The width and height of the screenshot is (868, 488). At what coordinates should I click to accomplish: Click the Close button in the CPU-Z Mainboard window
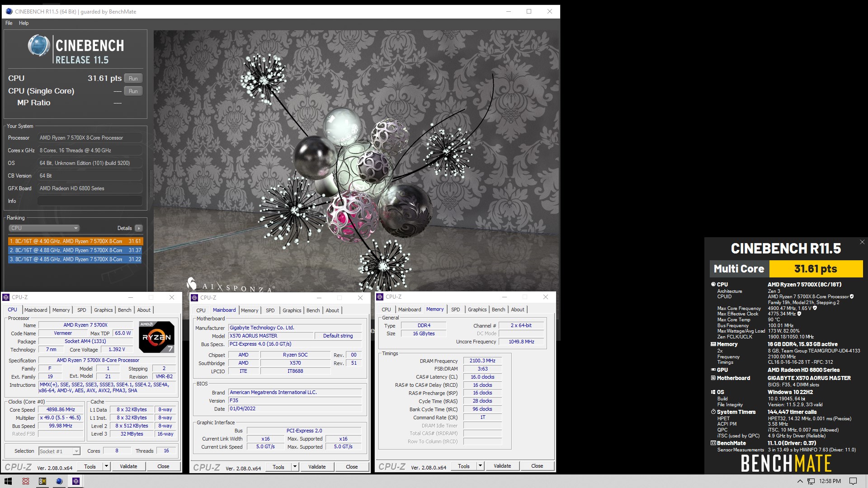point(352,467)
